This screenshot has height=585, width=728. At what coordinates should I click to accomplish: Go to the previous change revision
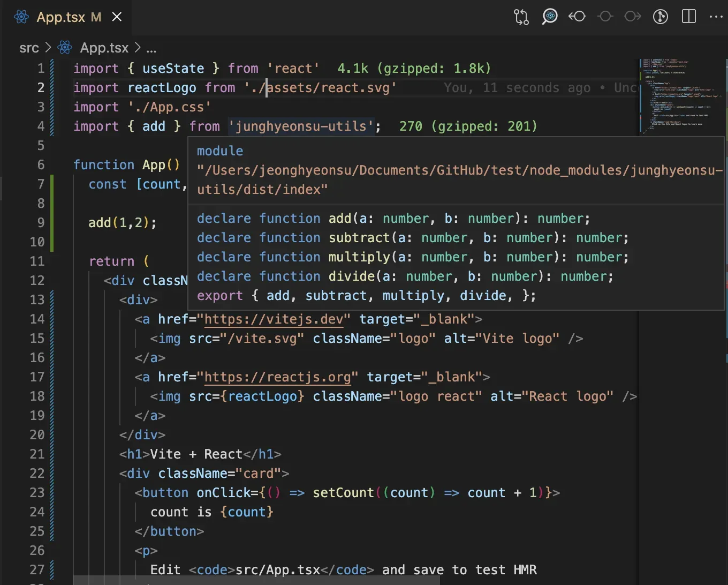pos(577,17)
